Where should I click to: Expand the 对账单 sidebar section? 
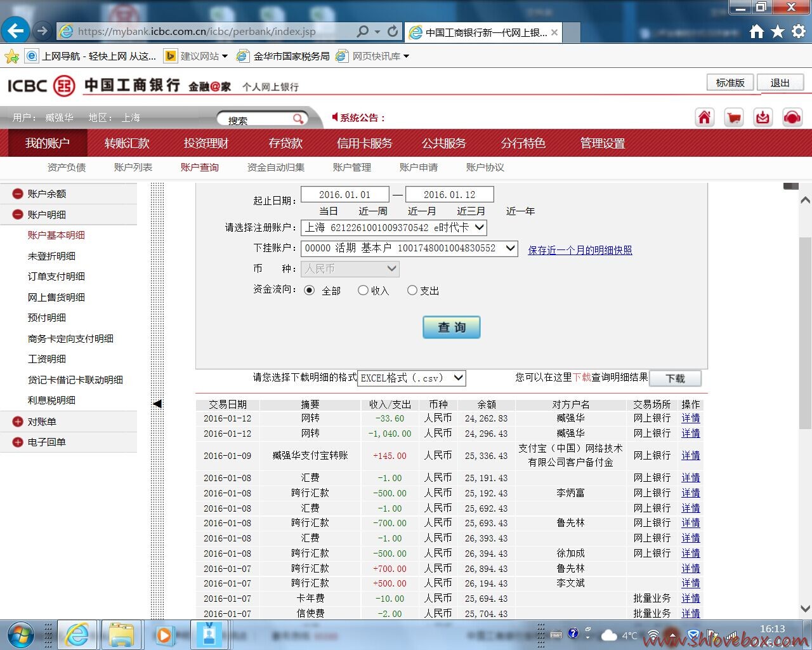18,421
